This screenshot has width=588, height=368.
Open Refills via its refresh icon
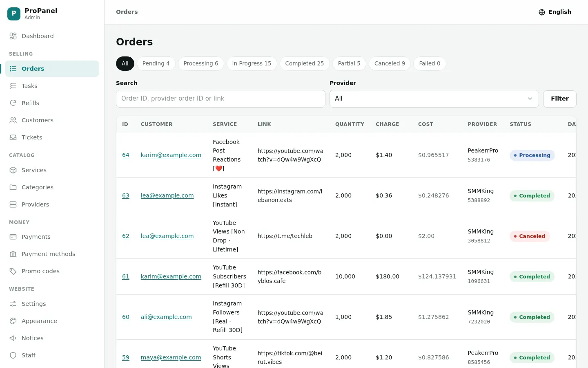[x=13, y=103]
